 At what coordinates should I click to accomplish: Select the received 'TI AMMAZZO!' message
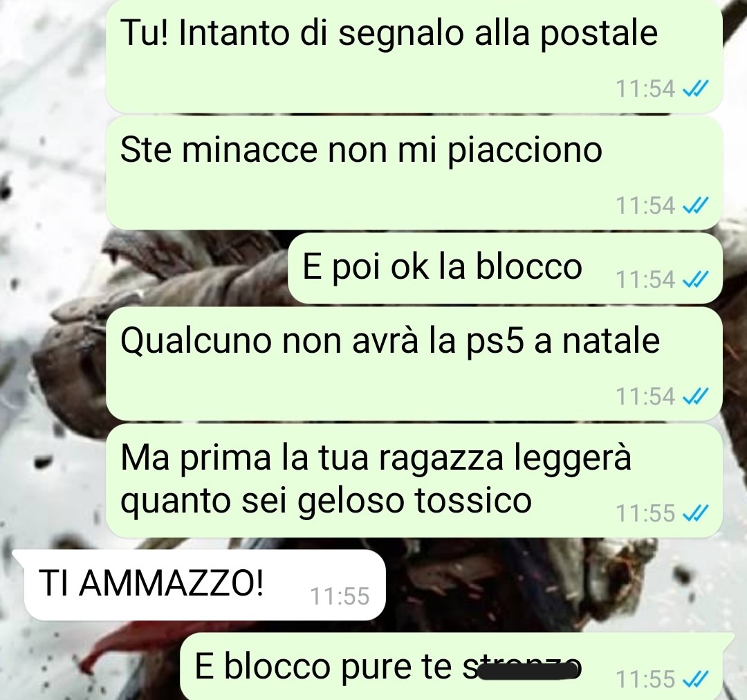199,584
